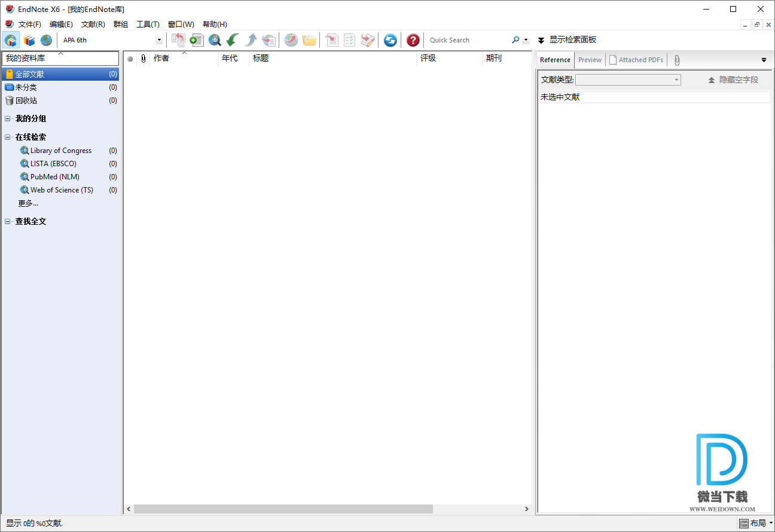Click the layout icon in the status bar
This screenshot has height=532, width=775.
click(744, 524)
